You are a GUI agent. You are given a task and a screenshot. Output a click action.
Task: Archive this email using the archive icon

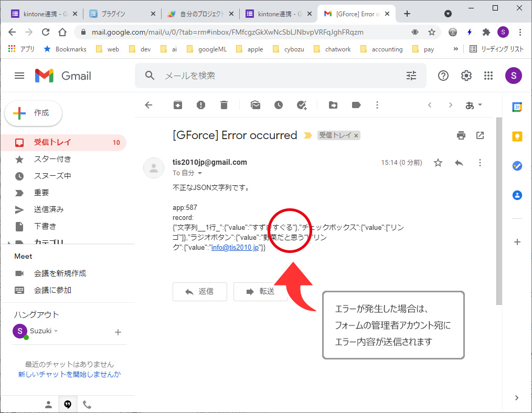click(x=178, y=105)
